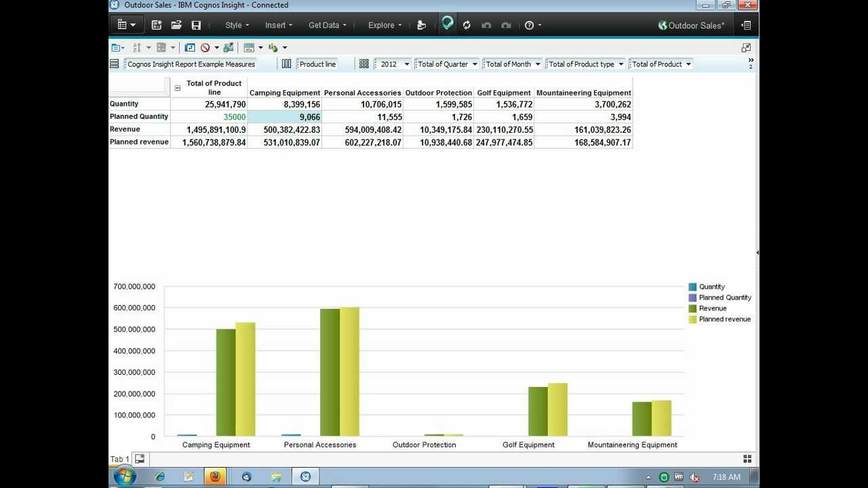Open the Get Data menu
This screenshot has height=488, width=868.
click(x=328, y=25)
